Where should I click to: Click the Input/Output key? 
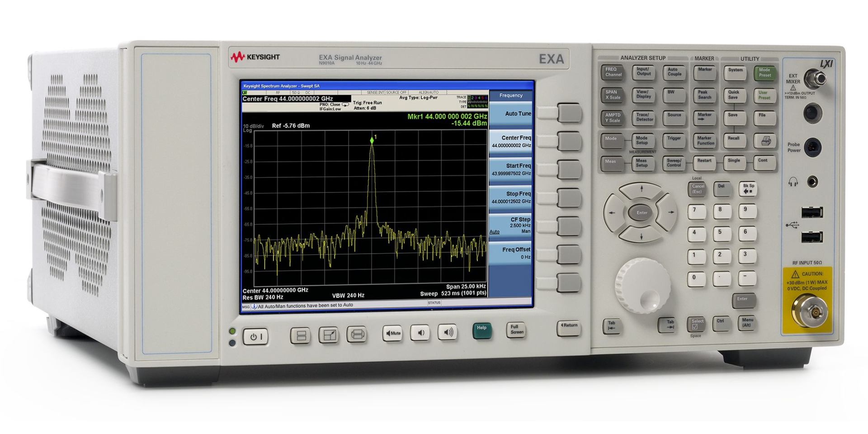(643, 72)
